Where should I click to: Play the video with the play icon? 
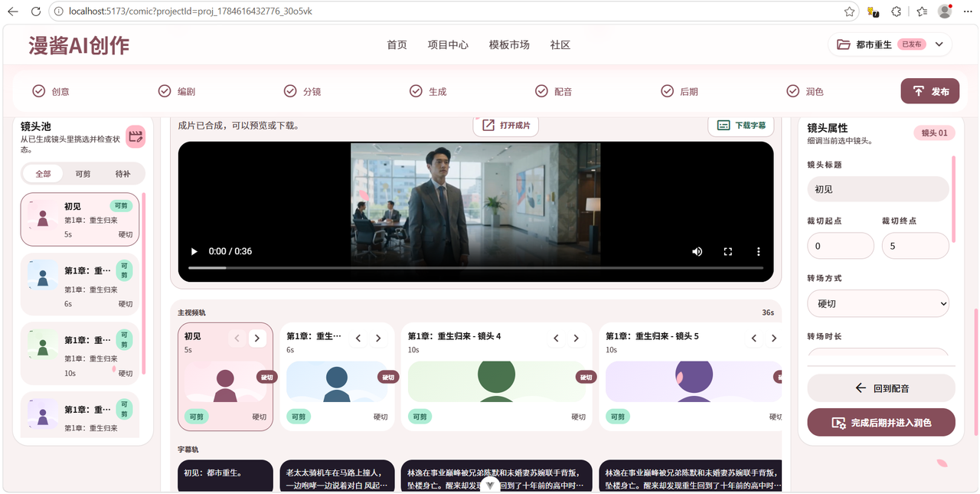click(x=194, y=251)
